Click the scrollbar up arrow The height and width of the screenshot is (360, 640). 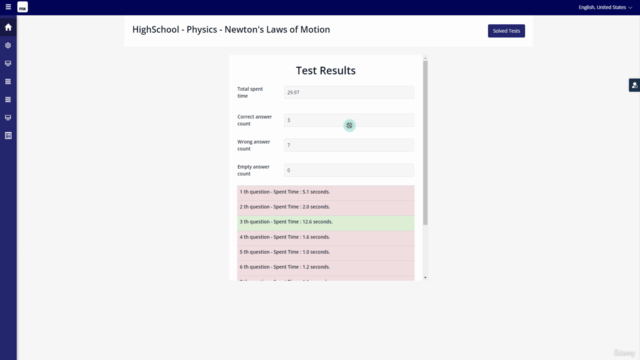[x=425, y=58]
